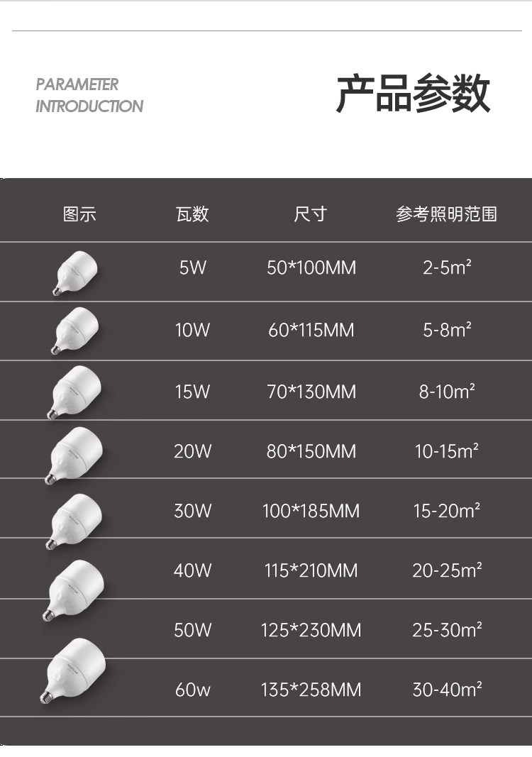Select the 10-15m² range cell
The width and height of the screenshot is (532, 757).
447,451
